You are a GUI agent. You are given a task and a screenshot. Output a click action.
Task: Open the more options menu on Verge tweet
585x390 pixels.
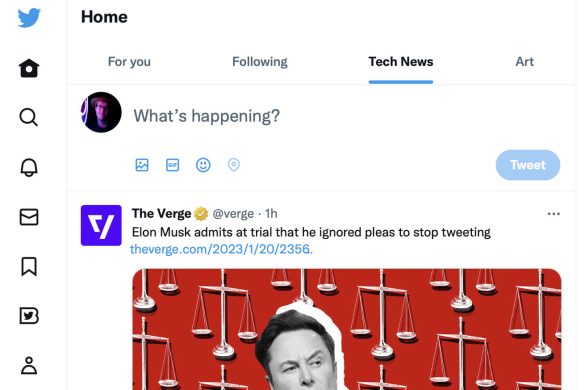[x=554, y=214]
